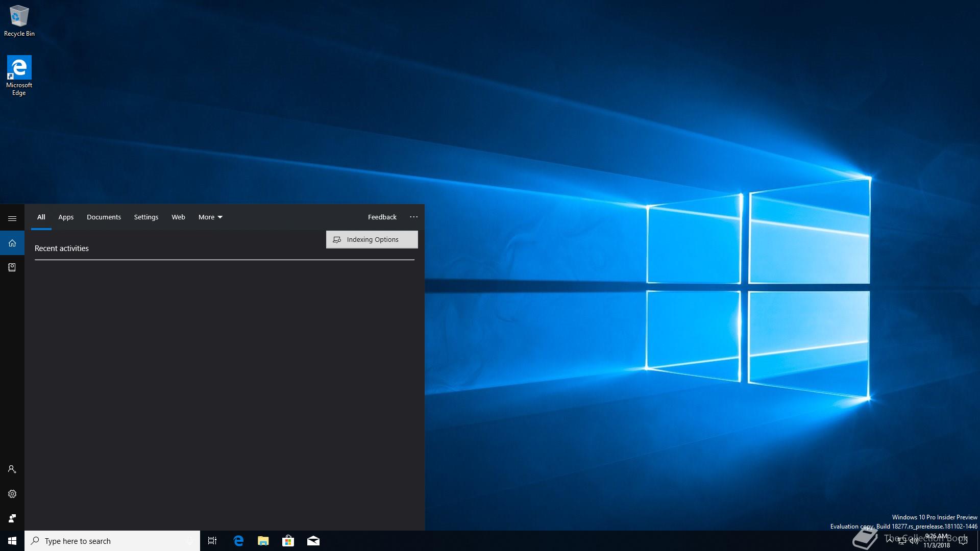
Task: Switch to the Web search tab
Action: pyautogui.click(x=178, y=217)
